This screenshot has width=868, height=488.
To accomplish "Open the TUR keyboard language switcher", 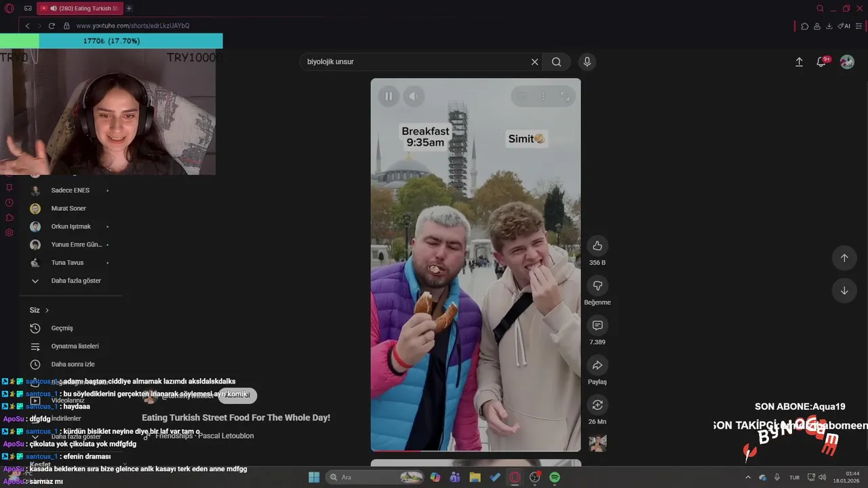I will coord(794,477).
